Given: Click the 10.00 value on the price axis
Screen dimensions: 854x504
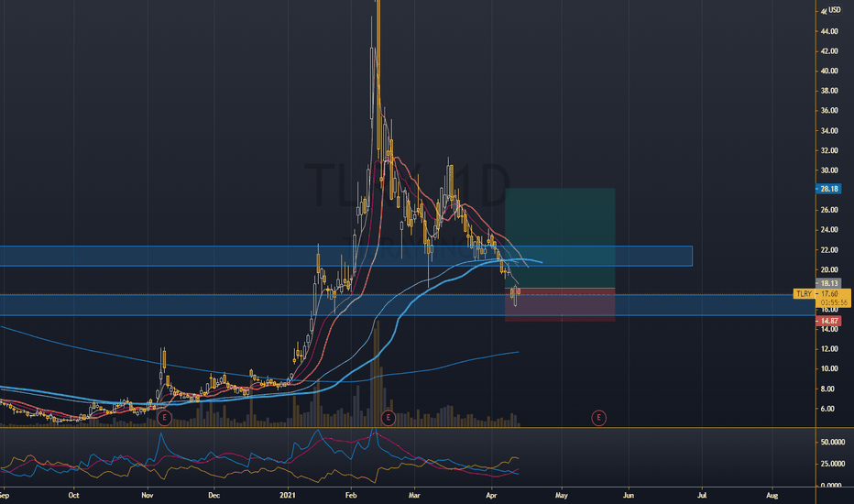Looking at the screenshot, I should [829, 369].
